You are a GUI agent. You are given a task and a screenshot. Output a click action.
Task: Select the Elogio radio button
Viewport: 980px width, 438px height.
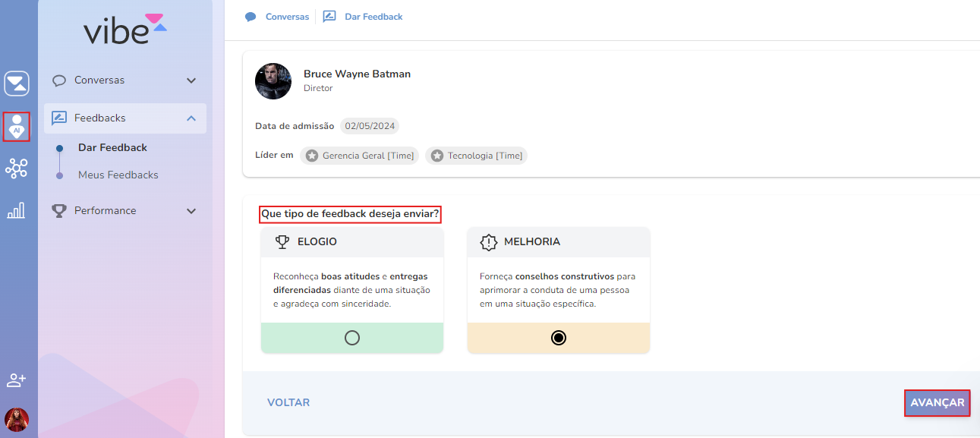coord(352,338)
